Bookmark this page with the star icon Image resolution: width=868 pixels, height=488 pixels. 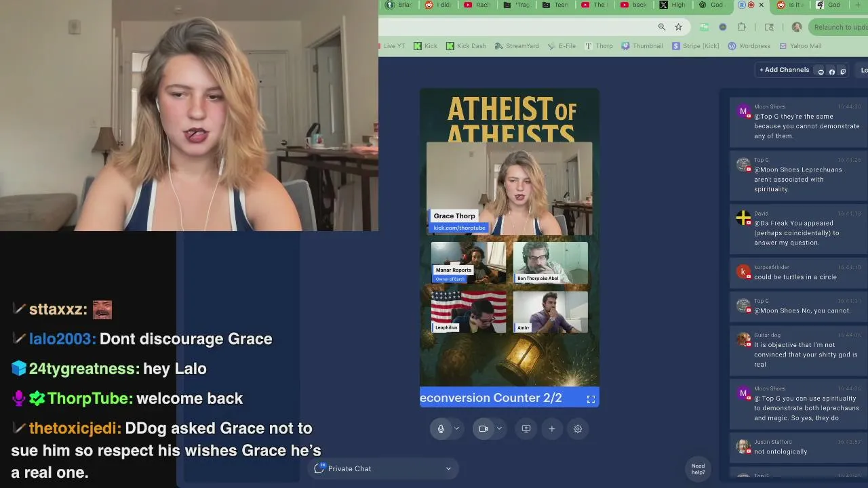(678, 27)
